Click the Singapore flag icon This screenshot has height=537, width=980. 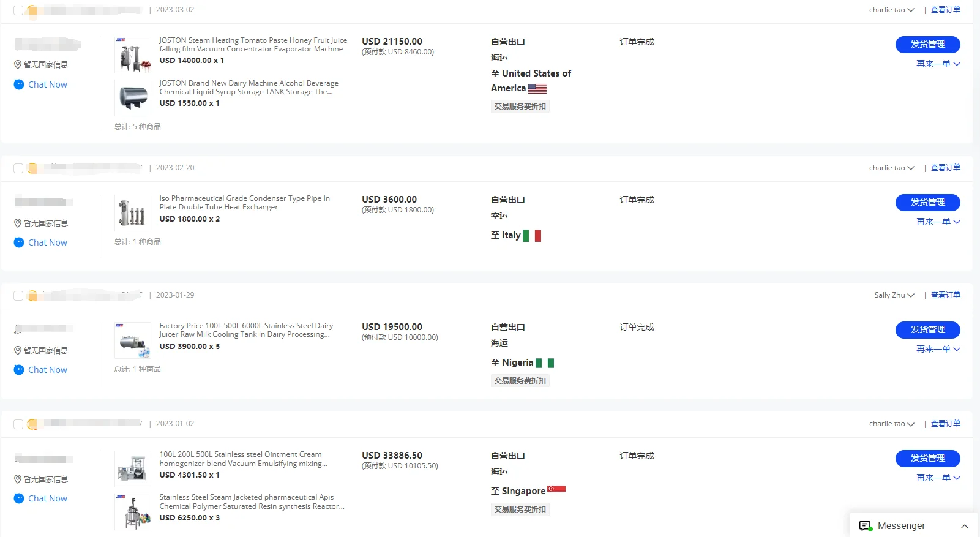point(556,489)
